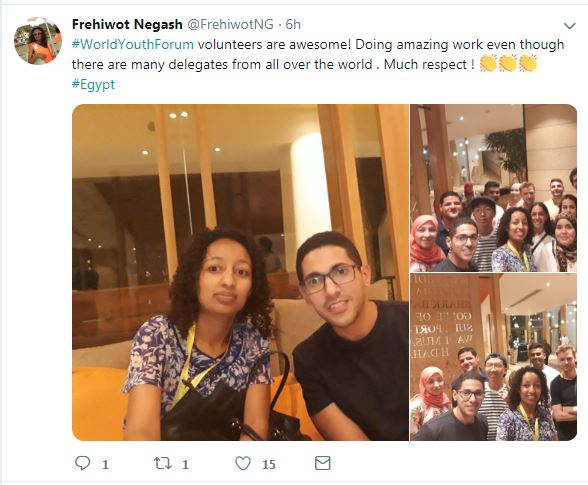Viewport: 588px width, 485px height.
Task: Click the retweet arrows icon
Action: [x=163, y=463]
